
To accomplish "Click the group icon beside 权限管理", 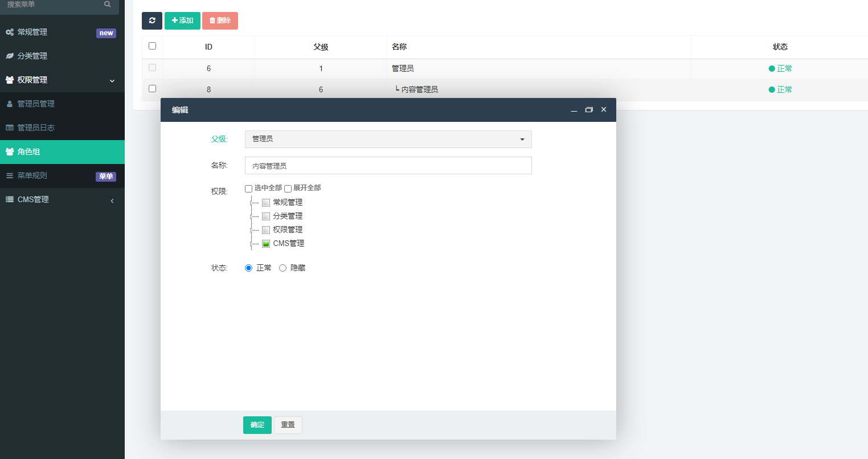I will (10, 80).
